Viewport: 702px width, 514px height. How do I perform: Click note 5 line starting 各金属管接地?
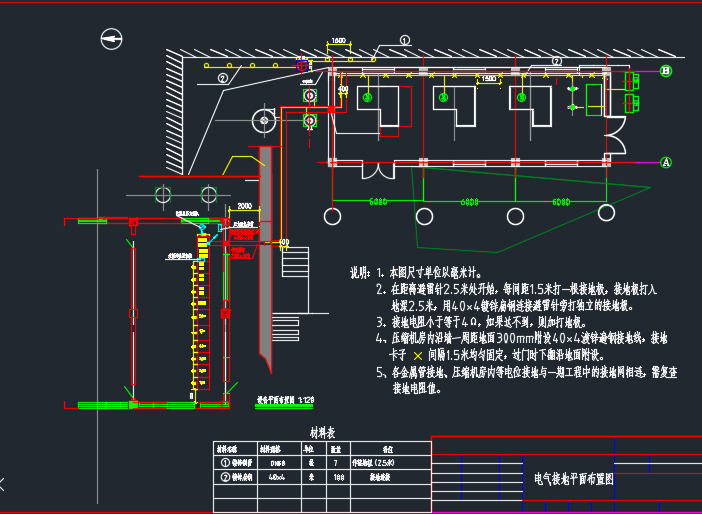[534, 372]
